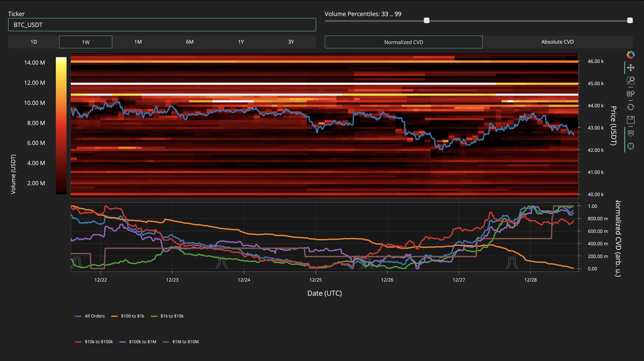The height and width of the screenshot is (361, 644).
Task: Click the 14.00 M volume tick label
Action: (34, 63)
